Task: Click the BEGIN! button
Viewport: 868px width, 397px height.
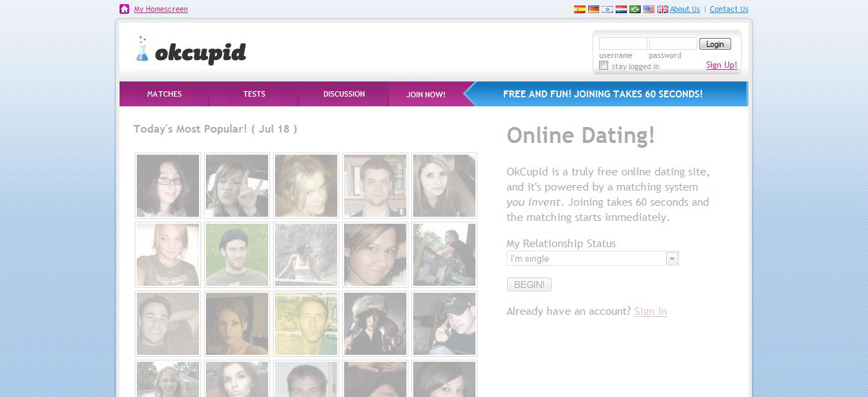Action: click(529, 284)
